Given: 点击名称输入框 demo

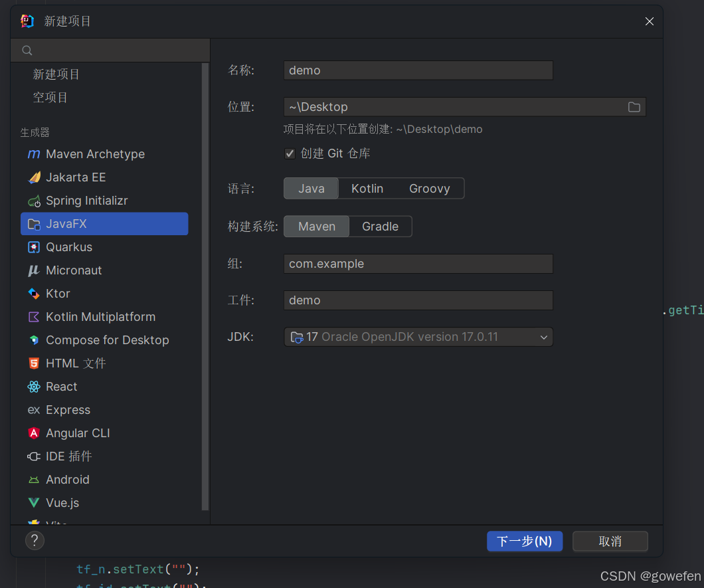Looking at the screenshot, I should point(418,70).
